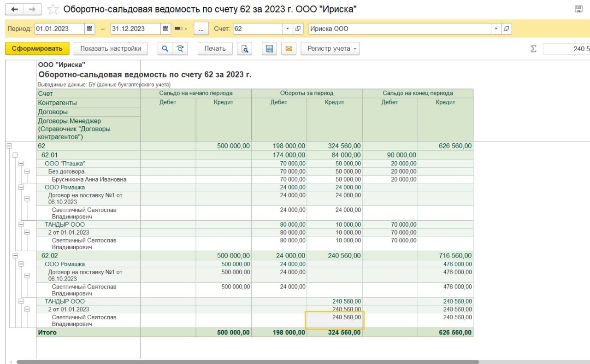Expand the organization Ириска ООО dropdown
The height and width of the screenshot is (364, 590).
coord(496,29)
